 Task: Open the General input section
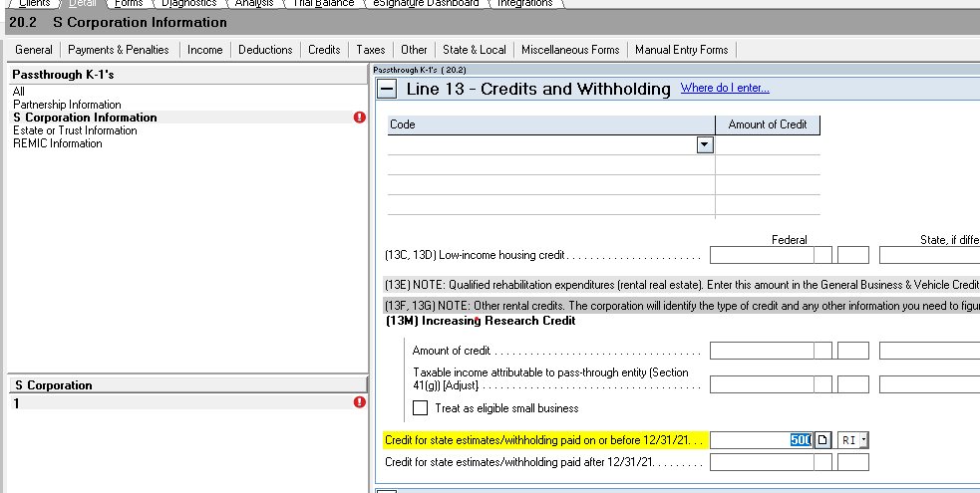click(x=34, y=50)
